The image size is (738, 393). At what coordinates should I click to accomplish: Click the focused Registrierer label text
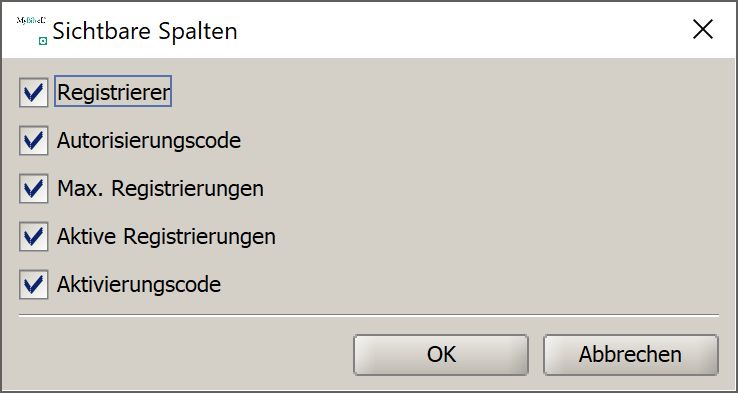[113, 92]
